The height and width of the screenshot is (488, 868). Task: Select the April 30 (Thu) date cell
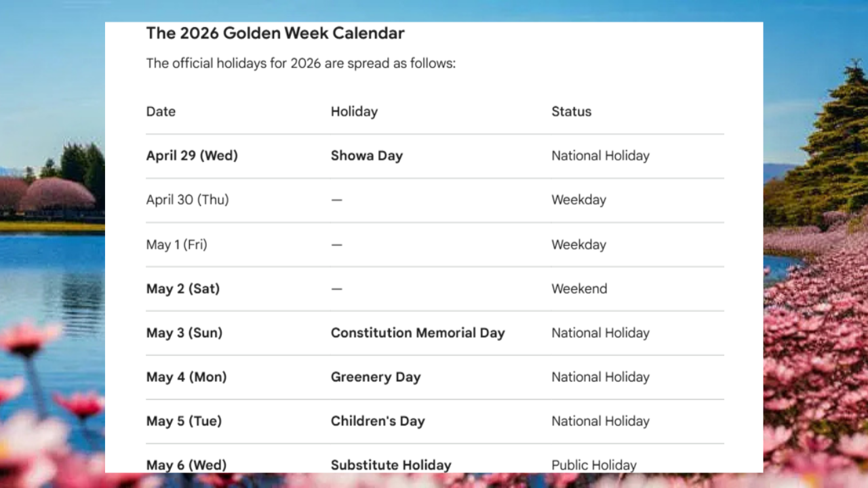coord(187,200)
